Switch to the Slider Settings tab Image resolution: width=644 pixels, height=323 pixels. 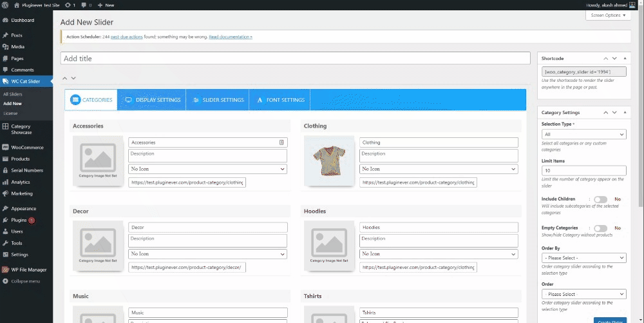point(218,100)
